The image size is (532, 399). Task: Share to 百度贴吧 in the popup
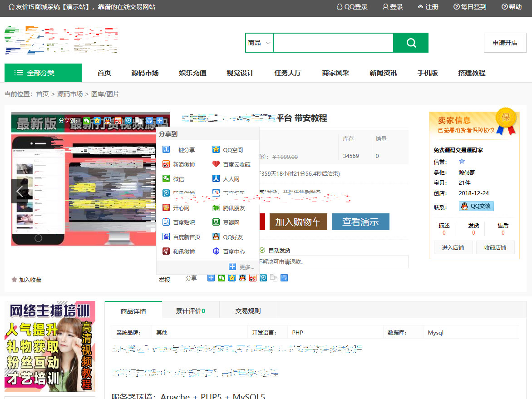click(183, 222)
